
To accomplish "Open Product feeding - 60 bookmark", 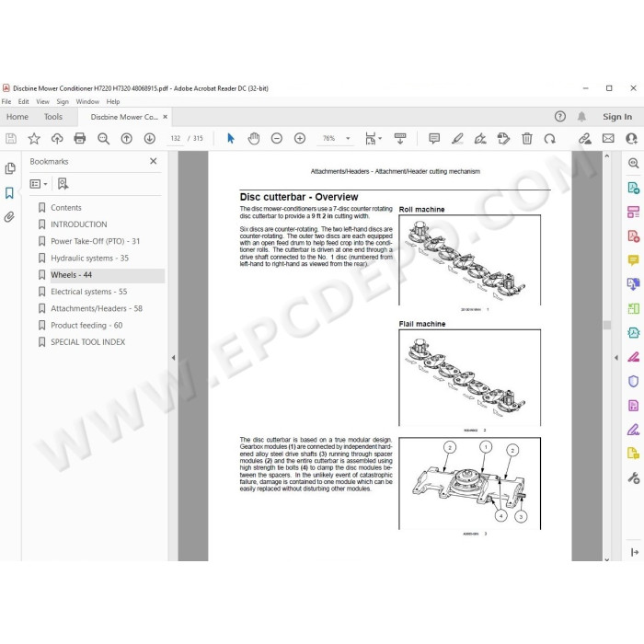I will pos(86,326).
